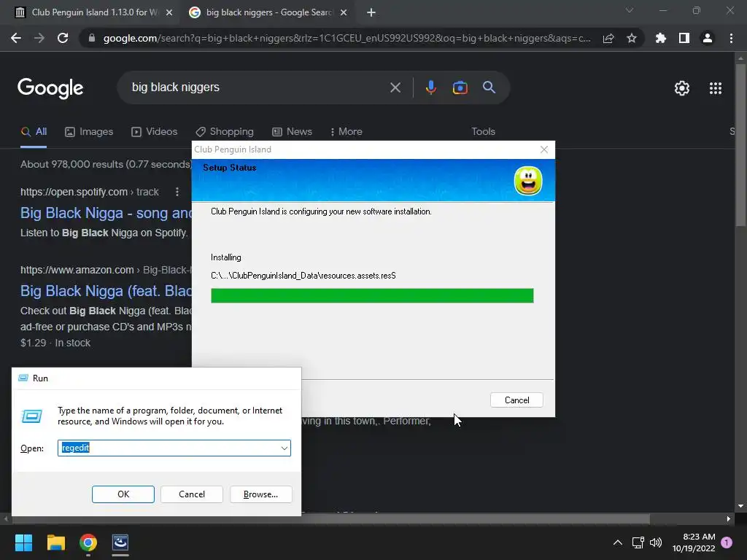747x560 pixels.
Task: Click Chrome's forward navigation arrow
Action: coord(39,38)
